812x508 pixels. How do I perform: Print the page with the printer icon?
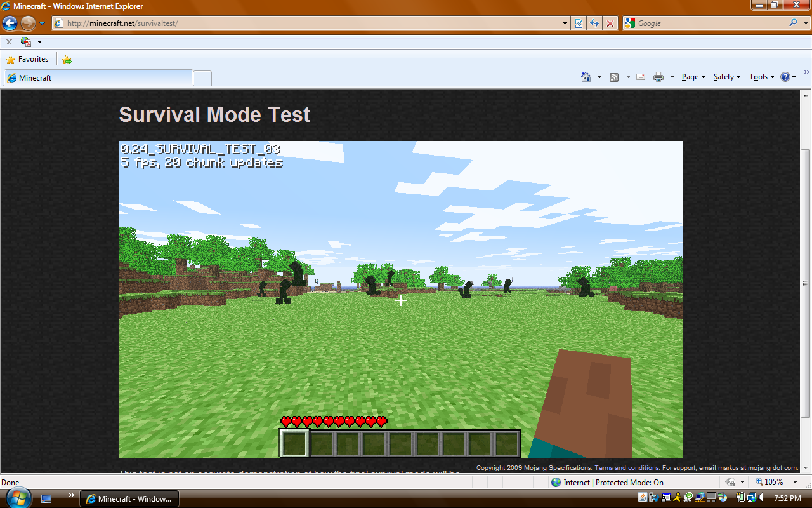click(658, 77)
